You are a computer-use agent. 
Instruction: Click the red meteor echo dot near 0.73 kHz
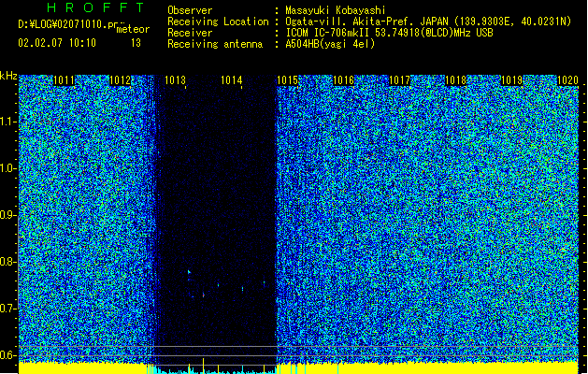(204, 295)
